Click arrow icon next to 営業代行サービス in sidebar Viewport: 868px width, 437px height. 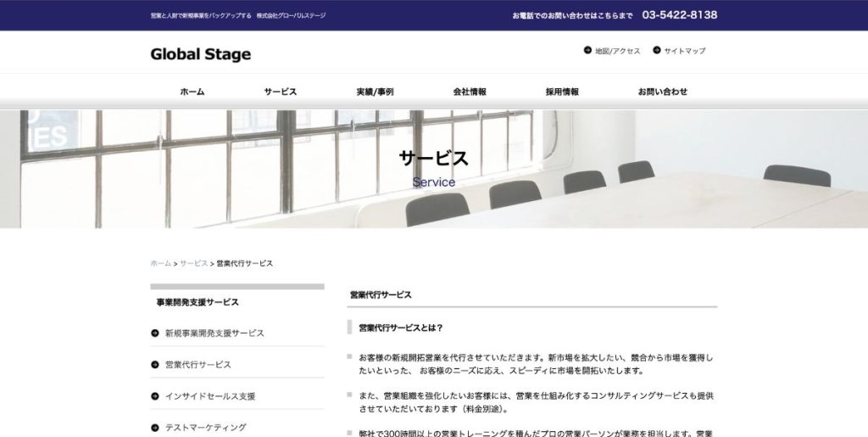pos(155,365)
